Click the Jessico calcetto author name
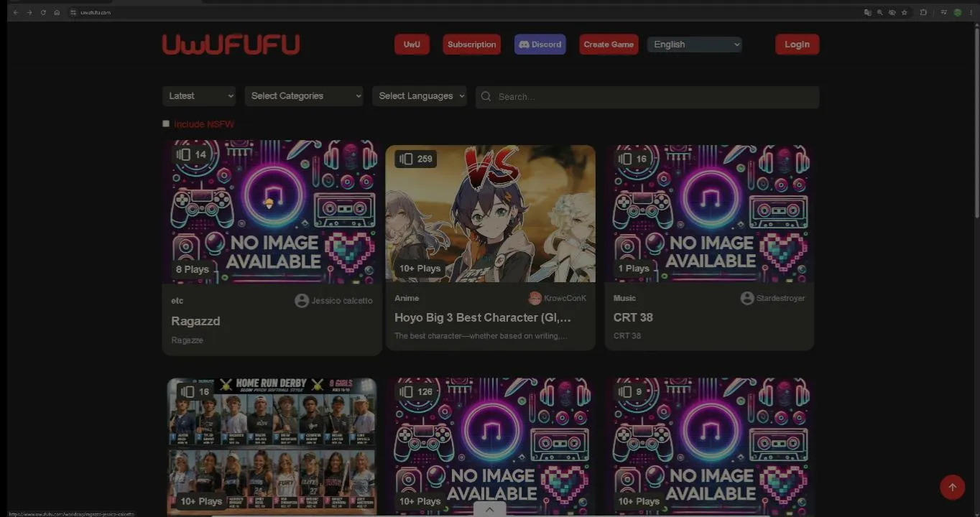Image resolution: width=980 pixels, height=517 pixels. tap(342, 301)
